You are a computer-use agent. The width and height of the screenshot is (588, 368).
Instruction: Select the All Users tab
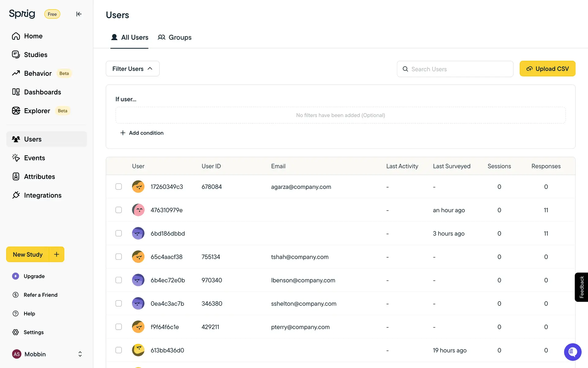[130, 37]
